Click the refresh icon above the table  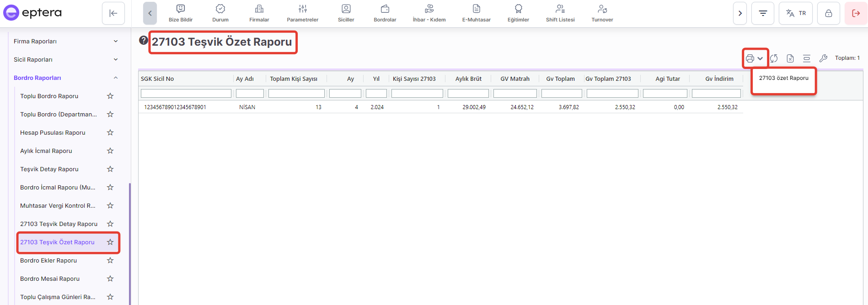(x=774, y=58)
